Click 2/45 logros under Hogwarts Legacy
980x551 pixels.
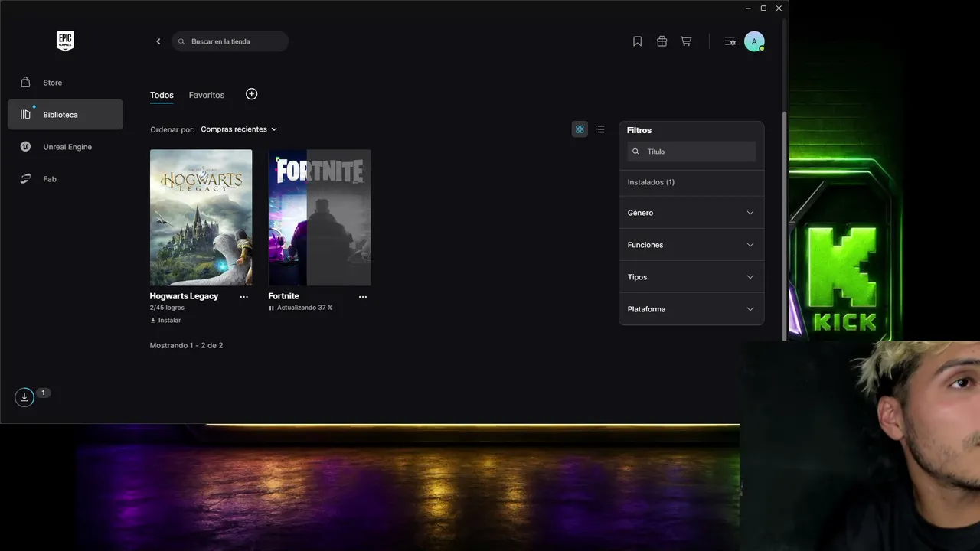coord(167,308)
